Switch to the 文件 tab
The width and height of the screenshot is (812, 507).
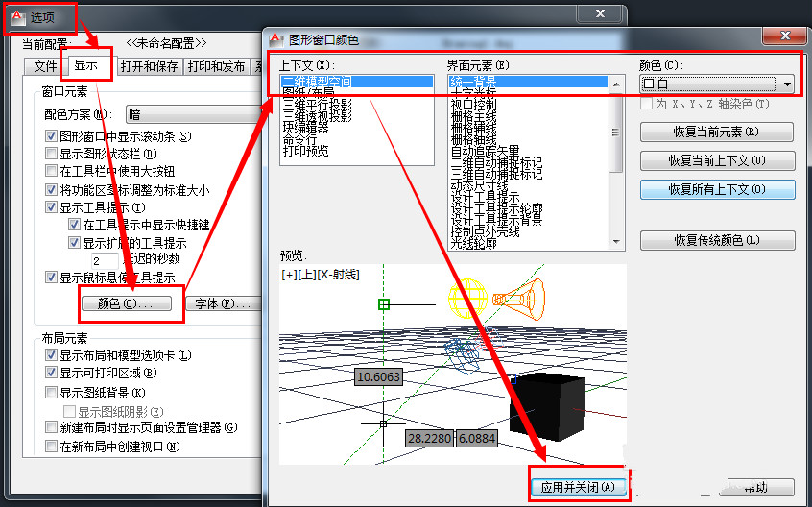45,67
